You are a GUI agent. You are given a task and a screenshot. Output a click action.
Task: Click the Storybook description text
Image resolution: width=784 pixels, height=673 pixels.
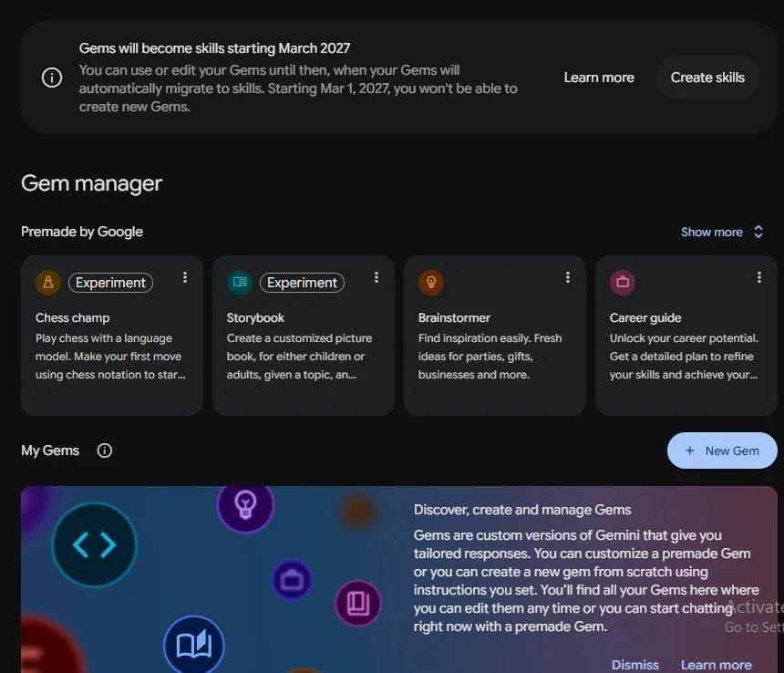[x=300, y=357]
